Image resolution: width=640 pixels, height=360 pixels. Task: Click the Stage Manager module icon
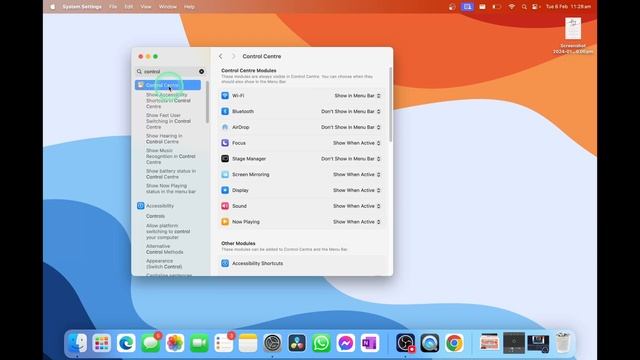tap(225, 158)
